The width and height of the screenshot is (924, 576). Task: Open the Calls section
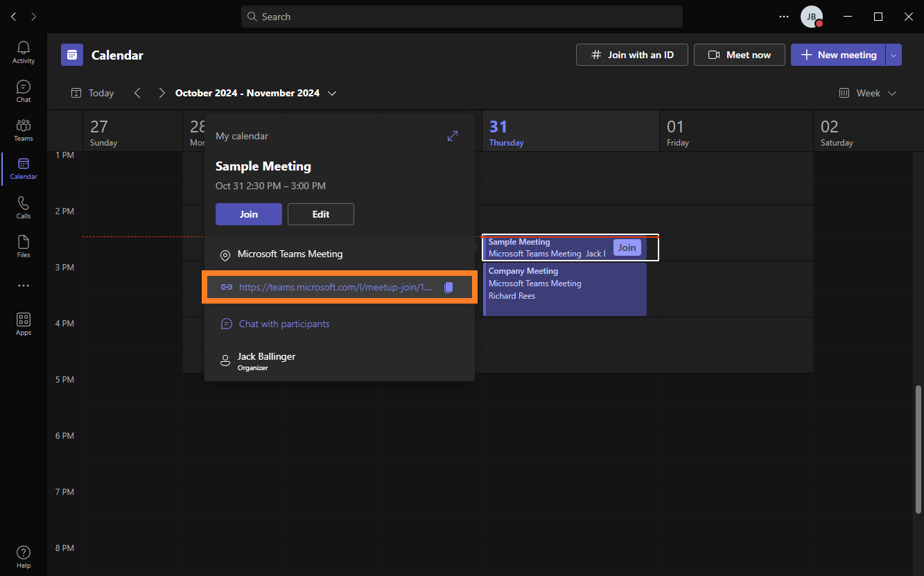coord(23,206)
